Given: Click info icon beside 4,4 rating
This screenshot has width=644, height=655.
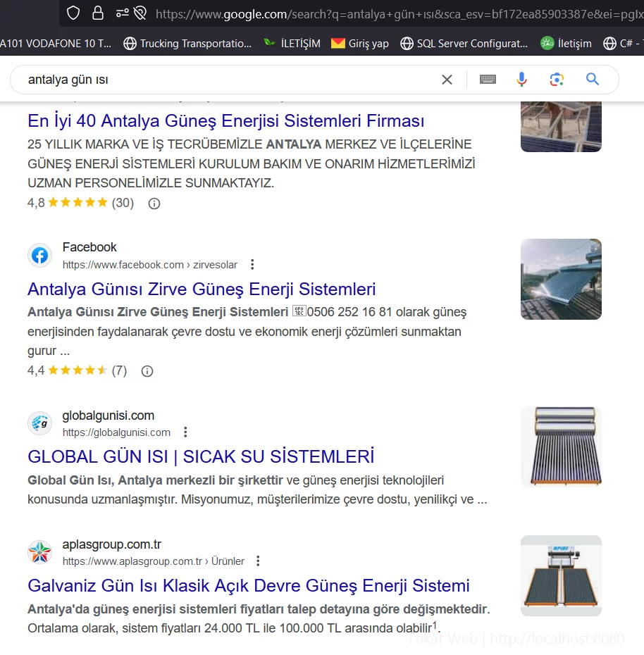Looking at the screenshot, I should 147,371.
